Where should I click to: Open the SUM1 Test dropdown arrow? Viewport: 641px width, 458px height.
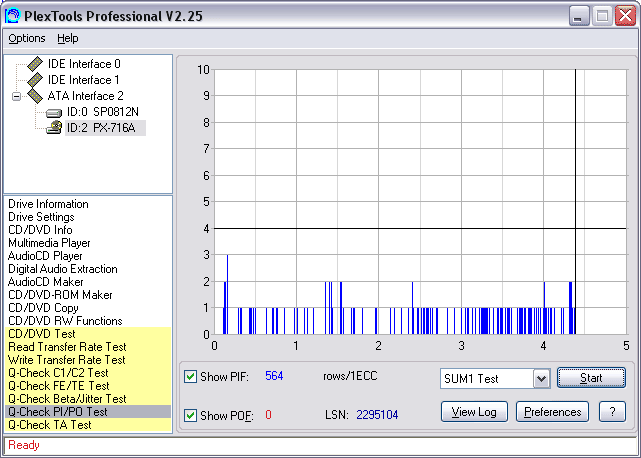point(541,379)
